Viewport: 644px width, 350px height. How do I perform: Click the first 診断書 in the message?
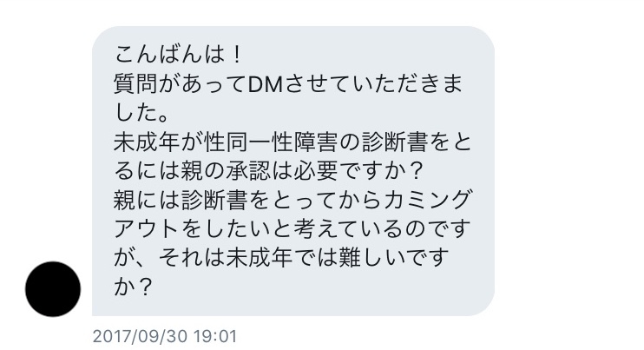click(x=394, y=142)
